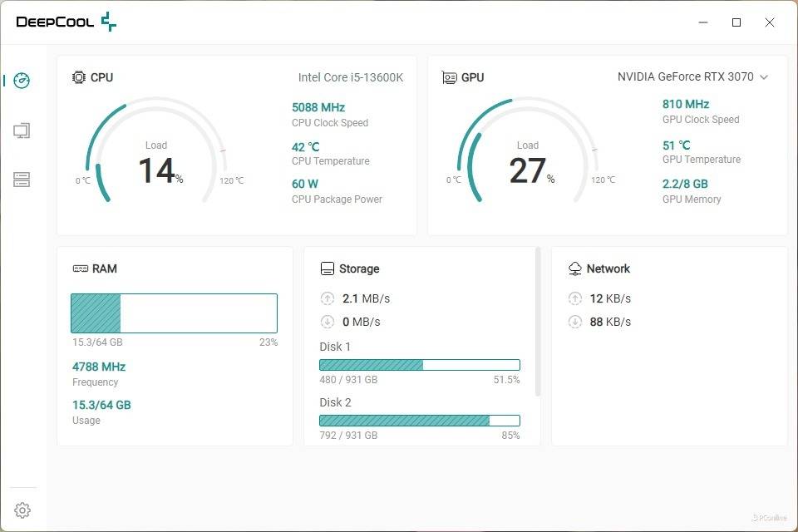Screen dimensions: 798x532
Task: Click the 88 KB/s network download rate
Action: click(x=610, y=322)
